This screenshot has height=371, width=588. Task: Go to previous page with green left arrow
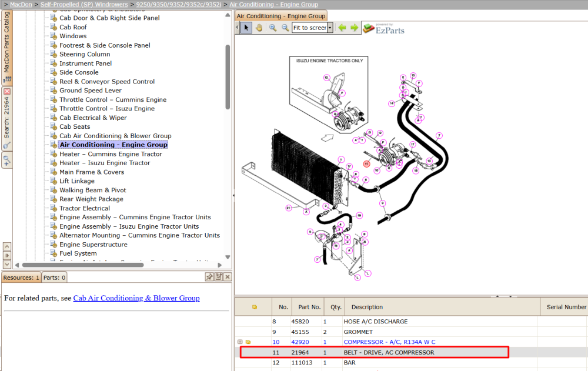(342, 28)
